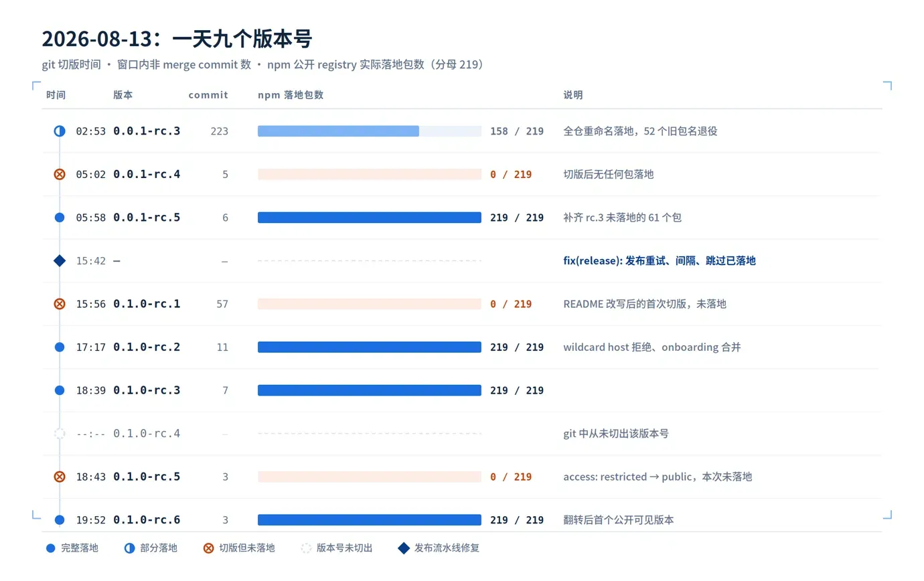Select the solid blue marker at 17:17

point(60,347)
